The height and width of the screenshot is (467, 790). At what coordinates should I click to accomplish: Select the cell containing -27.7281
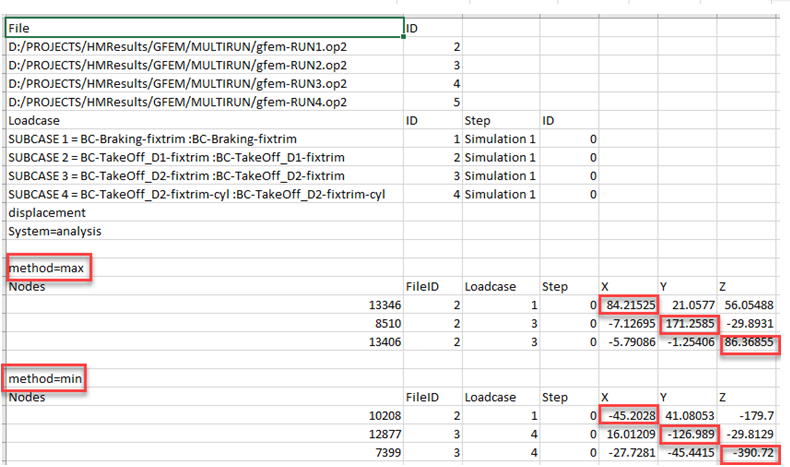tap(628, 452)
